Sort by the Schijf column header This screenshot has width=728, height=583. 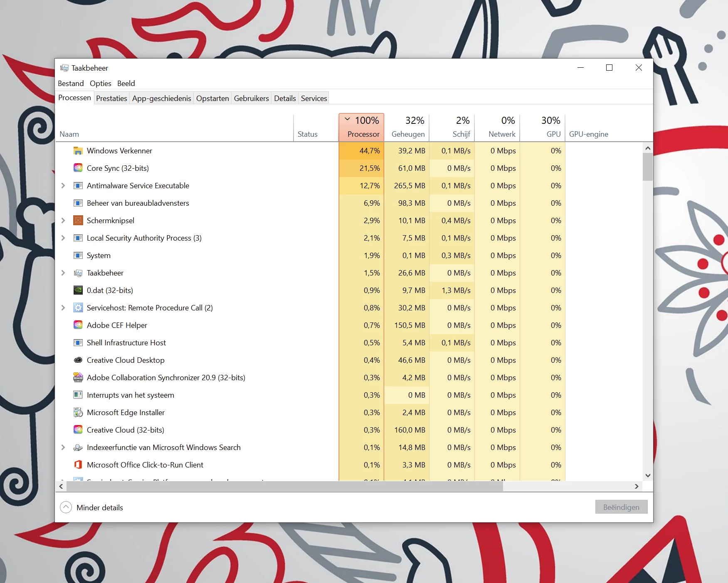[x=452, y=128]
